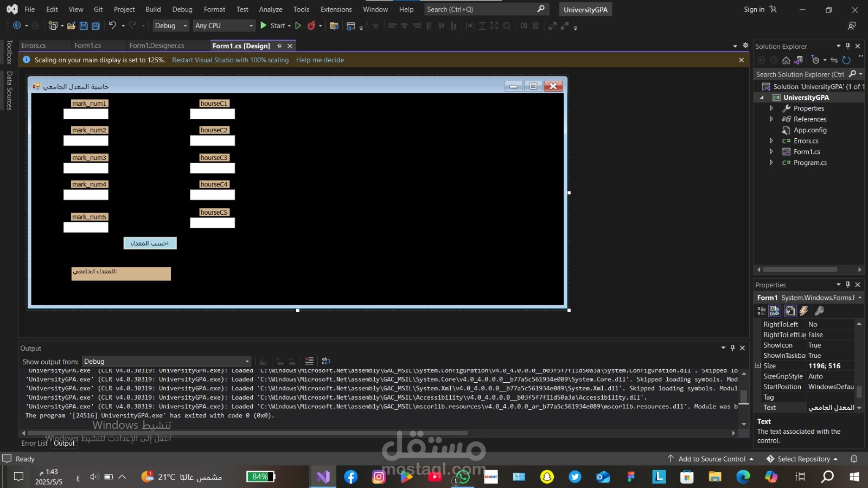The height and width of the screenshot is (488, 868).
Task: Click the Categorized view icon in Properties
Action: 762,311
